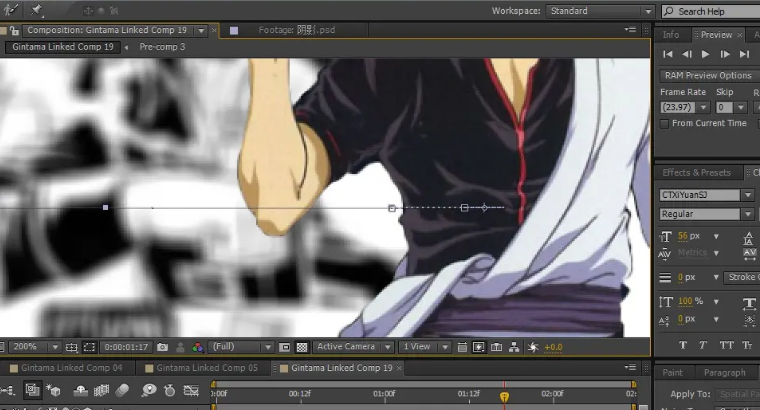Screen dimensions: 760x410
Task: Open the Workspace Standard dropdown
Action: (x=601, y=11)
